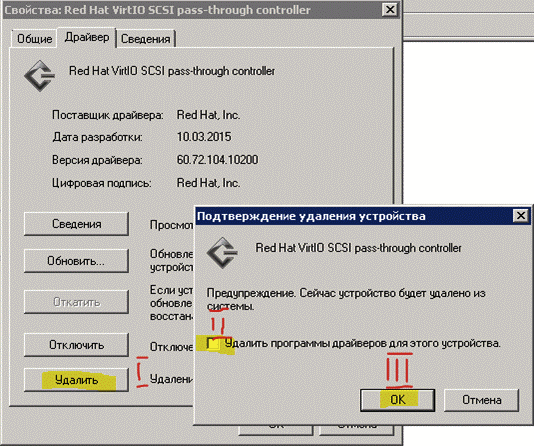Click the Цифровая подпись label
Viewport: 534px width, 446px height.
point(101,183)
